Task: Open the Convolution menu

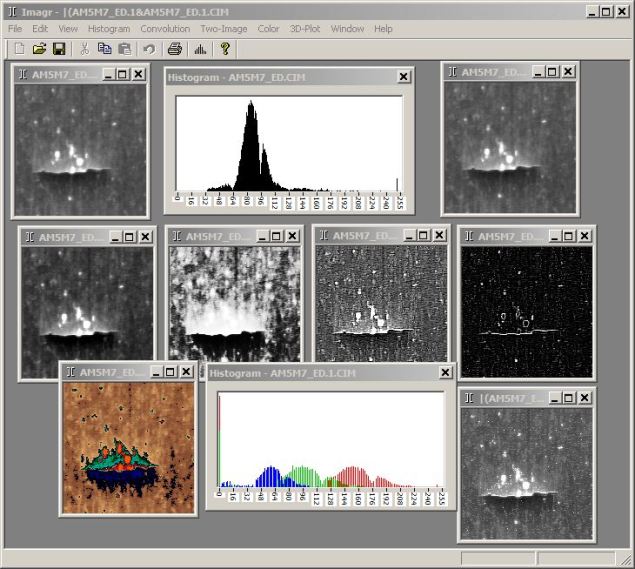Action: 165,29
